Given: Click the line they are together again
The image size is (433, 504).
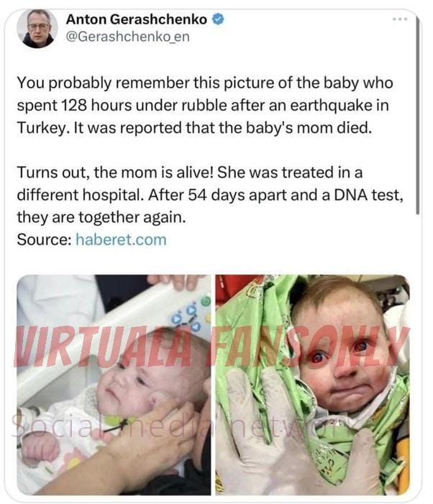Looking at the screenshot, I should point(101,217).
